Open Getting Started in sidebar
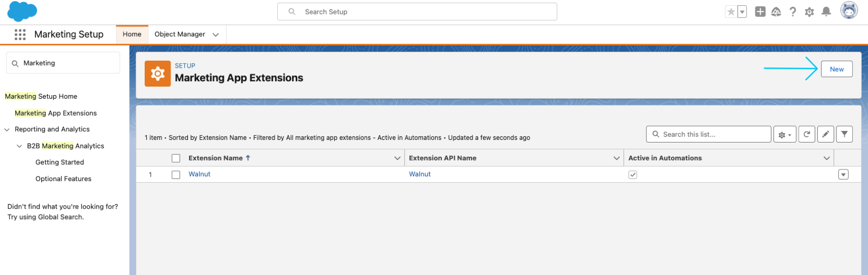The width and height of the screenshot is (868, 275). [60, 163]
